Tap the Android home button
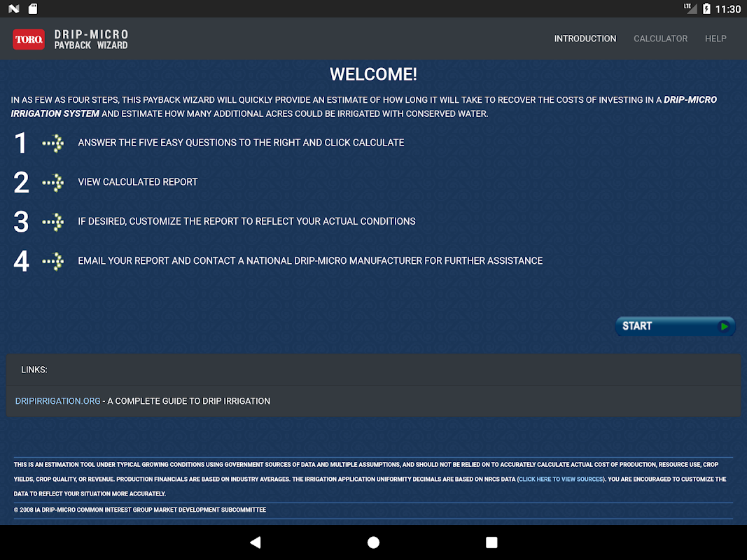747x560 pixels. [x=374, y=542]
